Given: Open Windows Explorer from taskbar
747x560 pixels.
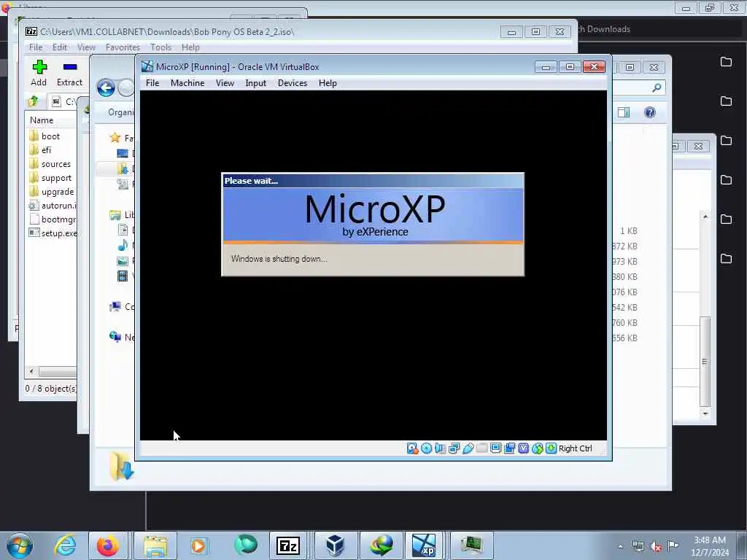Looking at the screenshot, I should pyautogui.click(x=155, y=545).
